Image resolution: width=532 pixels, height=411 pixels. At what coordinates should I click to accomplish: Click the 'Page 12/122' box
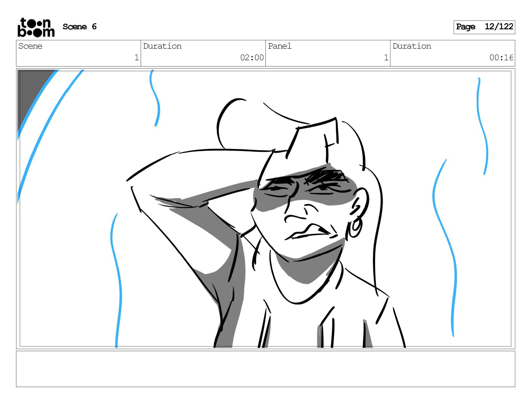pos(484,27)
